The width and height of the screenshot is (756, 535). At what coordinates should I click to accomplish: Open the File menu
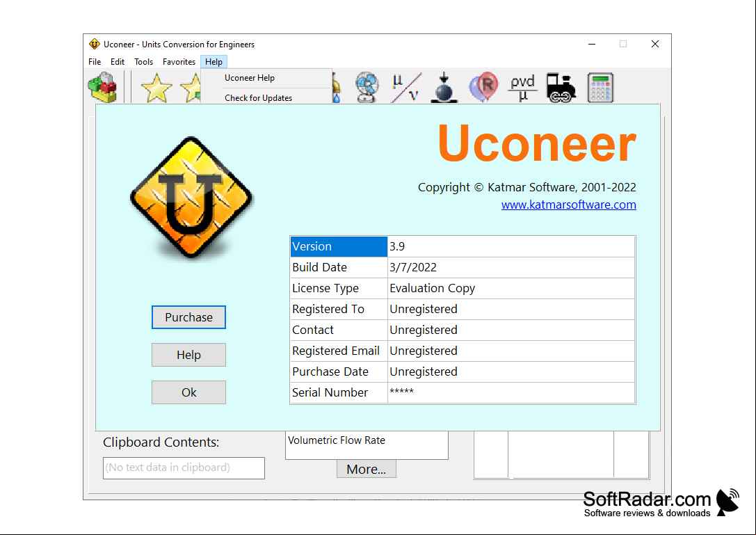tap(95, 62)
